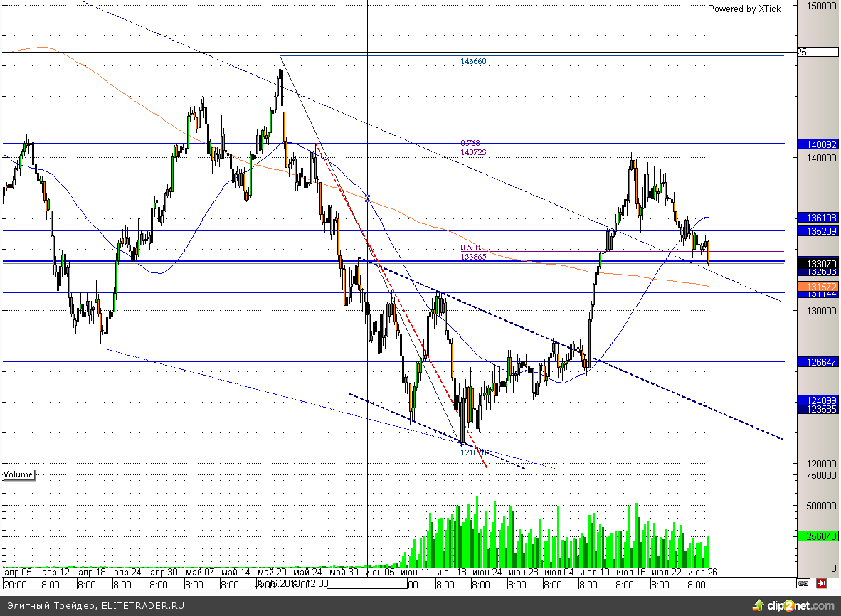Click the 135209 price level tag
Viewport: 841px width, 616px height.
point(817,231)
